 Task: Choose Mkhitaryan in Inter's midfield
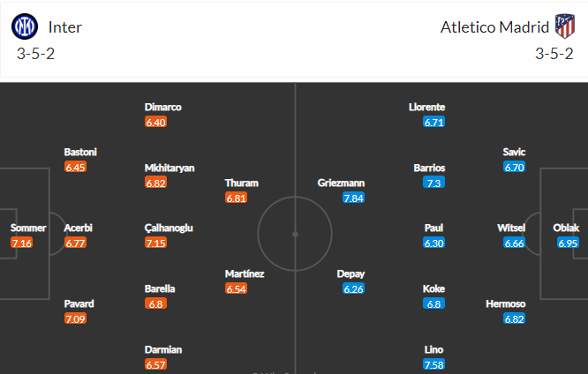pos(170,168)
